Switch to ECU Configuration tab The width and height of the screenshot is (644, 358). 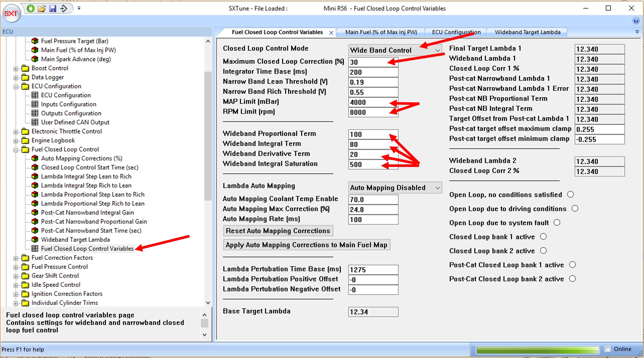point(456,32)
